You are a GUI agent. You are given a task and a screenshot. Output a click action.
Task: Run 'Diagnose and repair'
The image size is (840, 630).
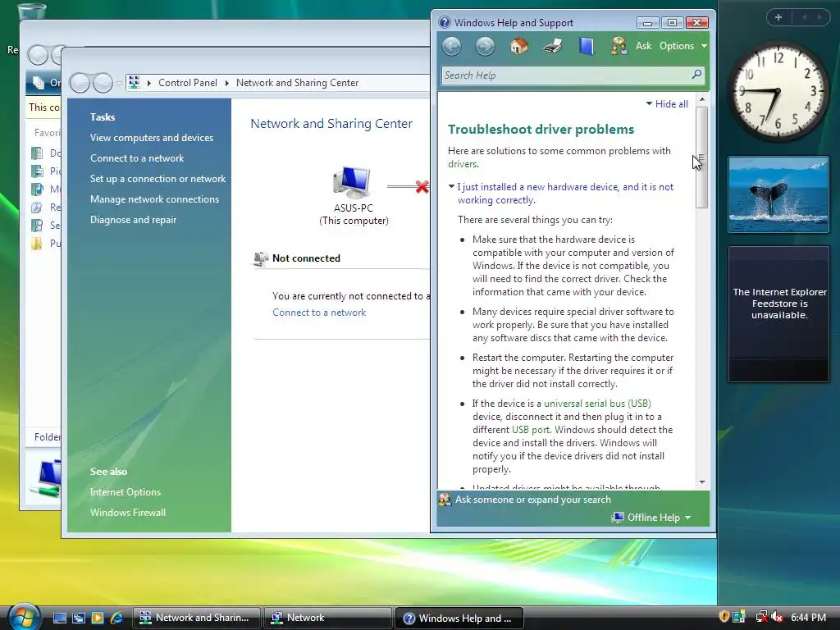[x=133, y=220]
